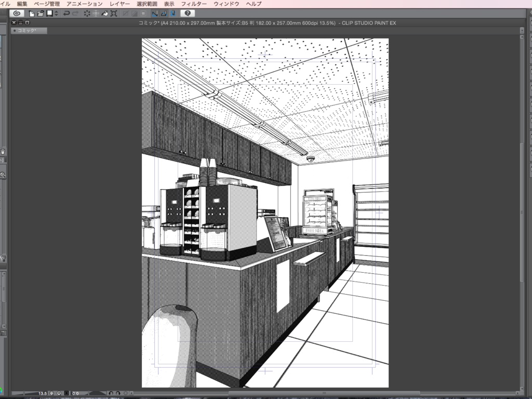Click the 0.0 rotation angle field
The height and width of the screenshot is (399, 532).
[75, 393]
